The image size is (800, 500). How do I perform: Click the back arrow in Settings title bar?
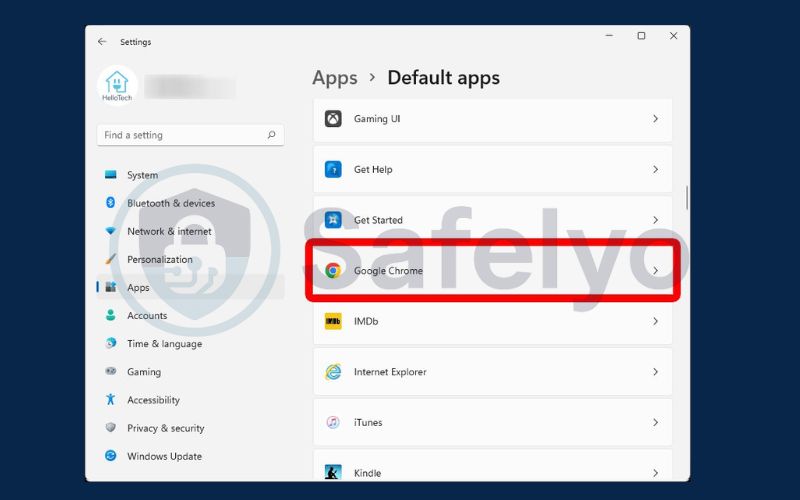click(x=102, y=42)
